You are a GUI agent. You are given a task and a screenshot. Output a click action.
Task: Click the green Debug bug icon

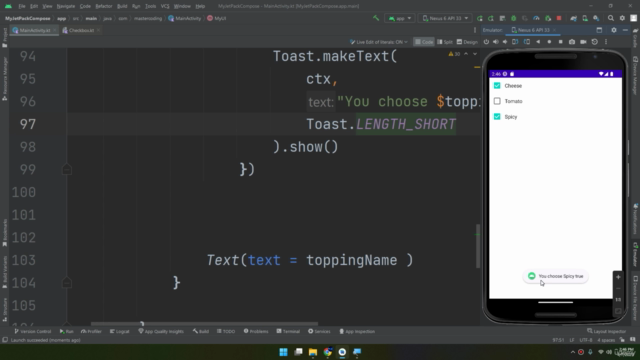(x=513, y=18)
